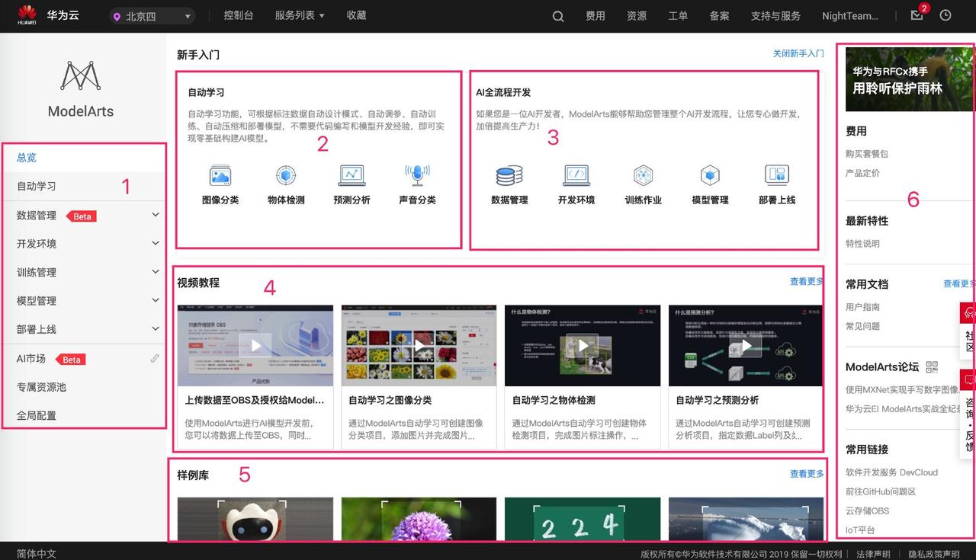Open the 数据管理 database icon in AI全流程开发
This screenshot has width=976, height=560.
click(509, 176)
